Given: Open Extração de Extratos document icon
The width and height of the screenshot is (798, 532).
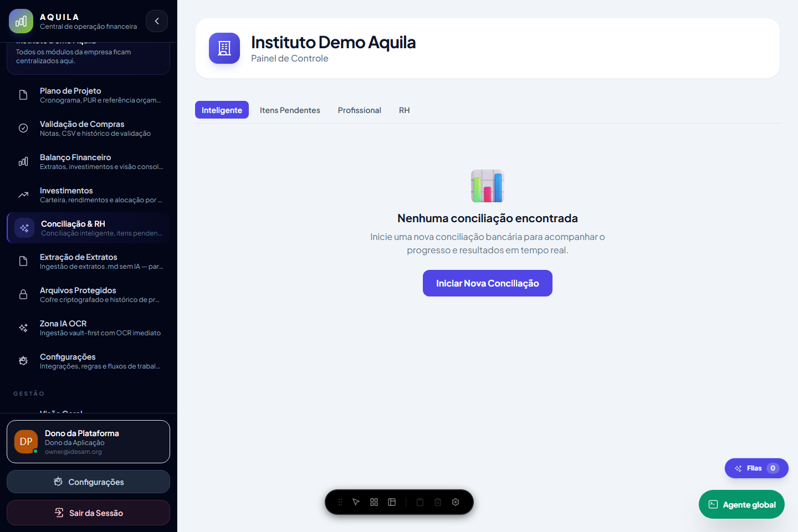Looking at the screenshot, I should [x=23, y=261].
